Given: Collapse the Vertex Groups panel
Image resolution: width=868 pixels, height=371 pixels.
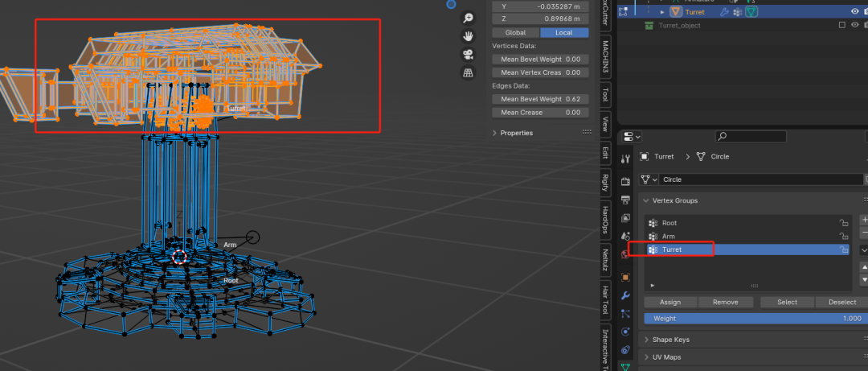Looking at the screenshot, I should tap(646, 200).
